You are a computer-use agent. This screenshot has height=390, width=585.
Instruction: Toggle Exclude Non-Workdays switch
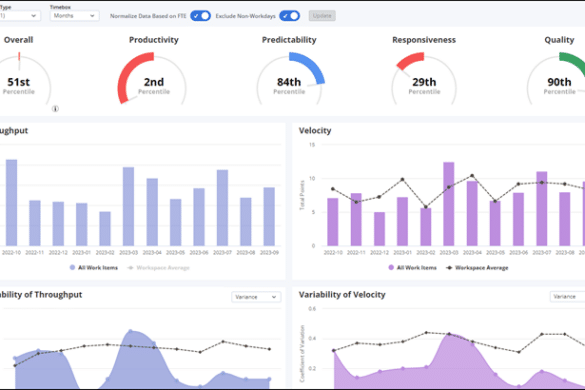[290, 16]
